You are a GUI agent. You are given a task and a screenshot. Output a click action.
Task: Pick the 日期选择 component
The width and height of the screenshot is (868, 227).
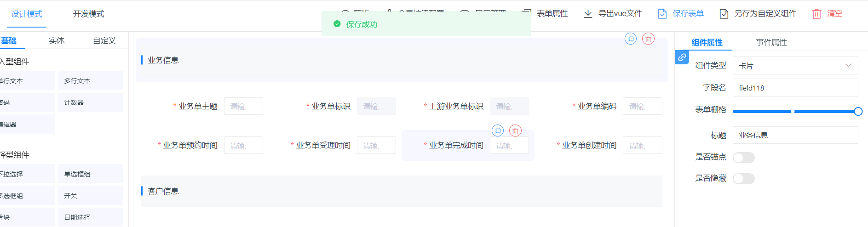pyautogui.click(x=90, y=217)
